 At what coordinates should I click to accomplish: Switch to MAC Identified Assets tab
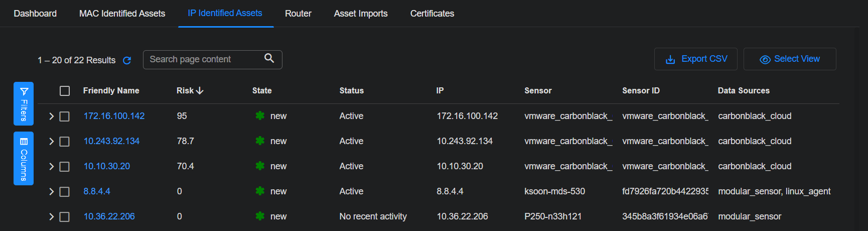(x=122, y=14)
